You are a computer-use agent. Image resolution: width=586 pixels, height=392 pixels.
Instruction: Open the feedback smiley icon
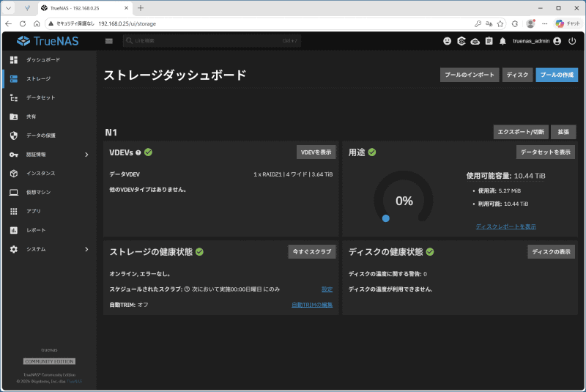coord(447,41)
